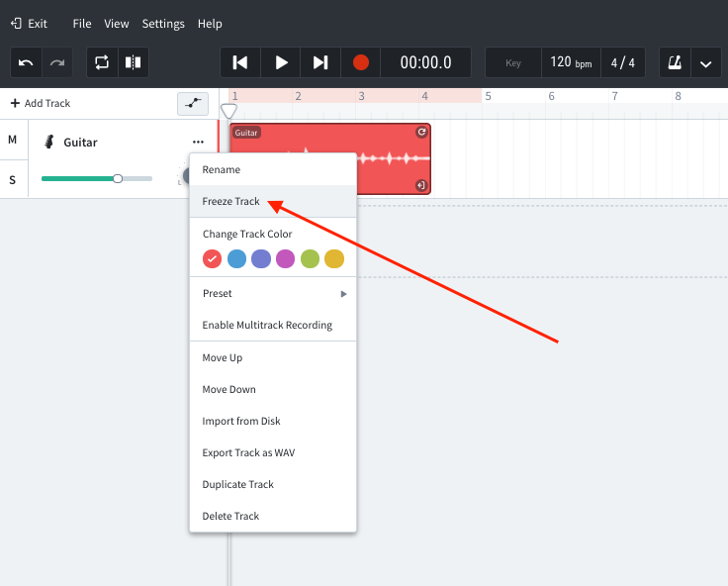Choose Move Up
The image size is (728, 586).
pos(273,357)
